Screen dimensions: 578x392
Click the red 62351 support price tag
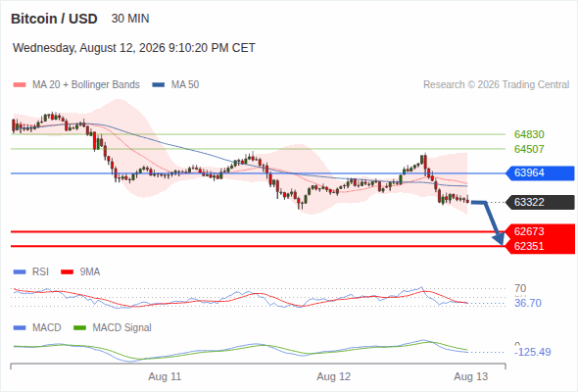[541, 246]
